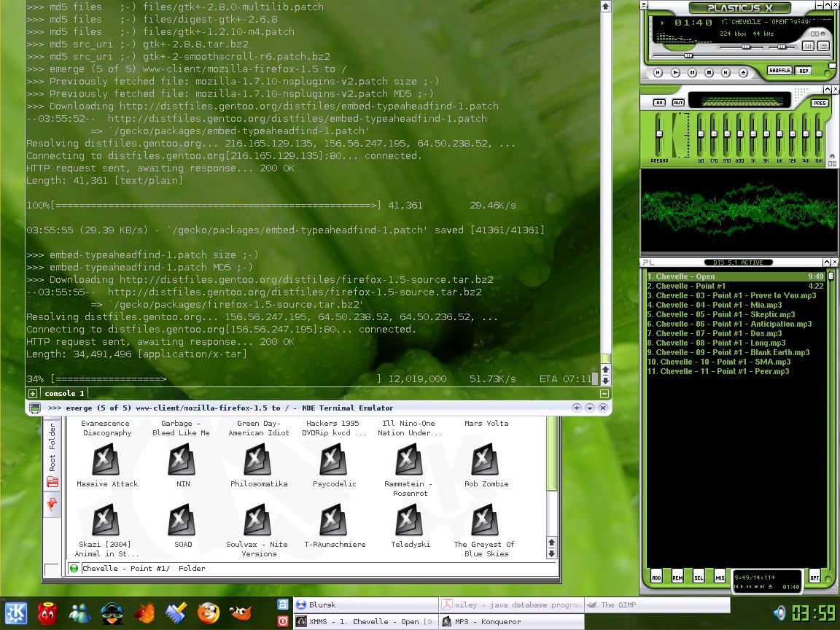Screen dimensions: 840x630
Task: Click the 01:40 time display in XMMS
Action: coord(693,23)
